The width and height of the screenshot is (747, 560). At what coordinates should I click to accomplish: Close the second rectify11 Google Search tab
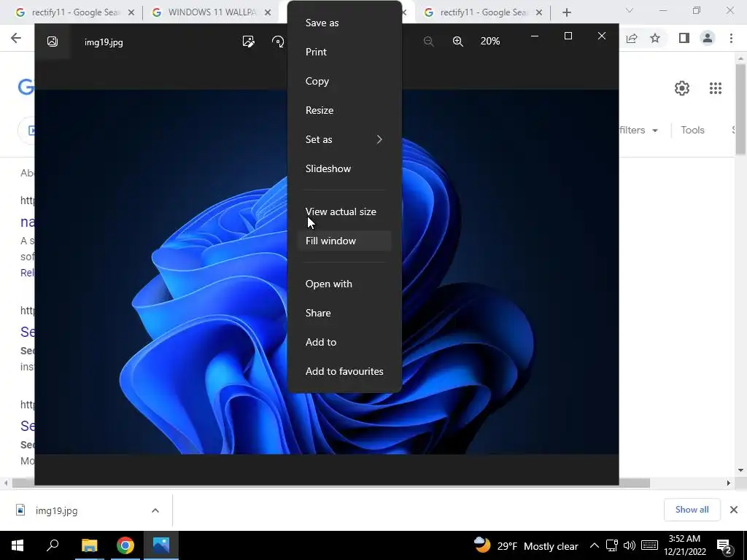tap(539, 12)
